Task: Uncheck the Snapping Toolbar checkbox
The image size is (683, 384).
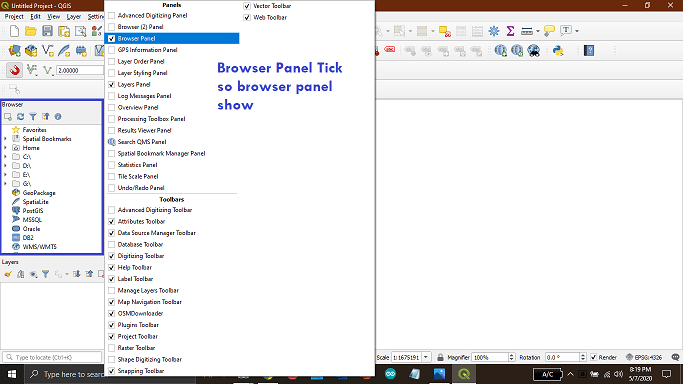Action: (x=112, y=371)
